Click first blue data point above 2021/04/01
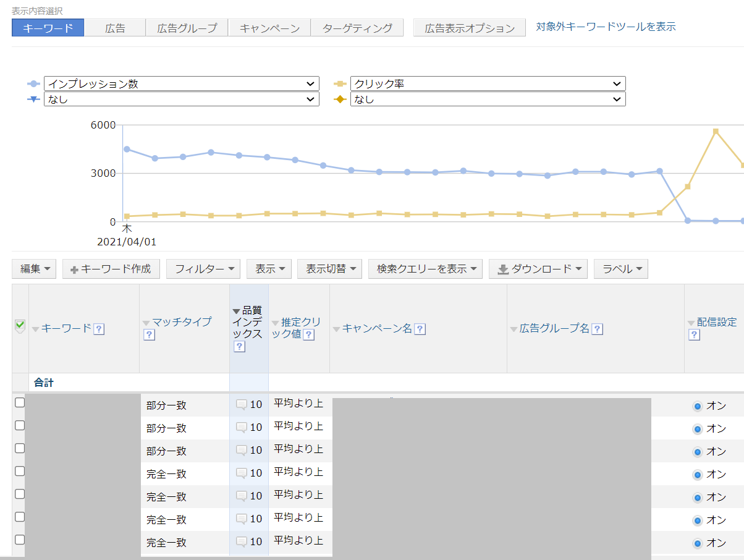This screenshot has height=560, width=744. tap(127, 149)
